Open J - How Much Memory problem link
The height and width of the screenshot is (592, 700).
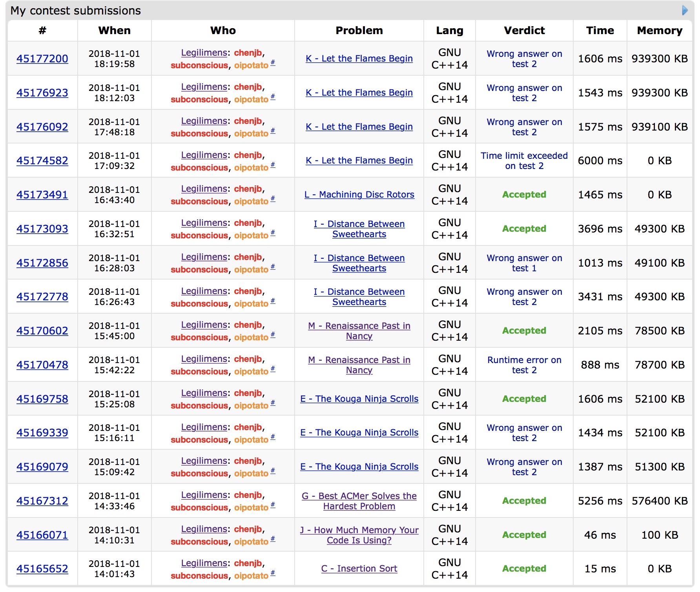pos(359,535)
